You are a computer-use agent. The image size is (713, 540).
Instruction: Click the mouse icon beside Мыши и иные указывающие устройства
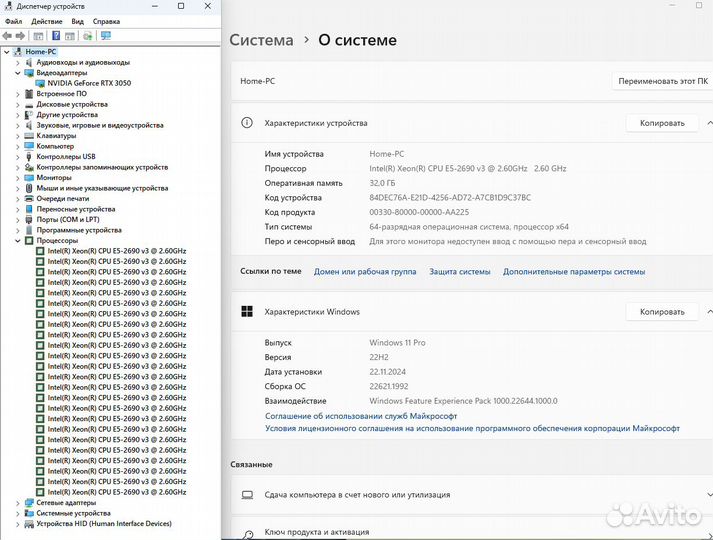[29, 188]
